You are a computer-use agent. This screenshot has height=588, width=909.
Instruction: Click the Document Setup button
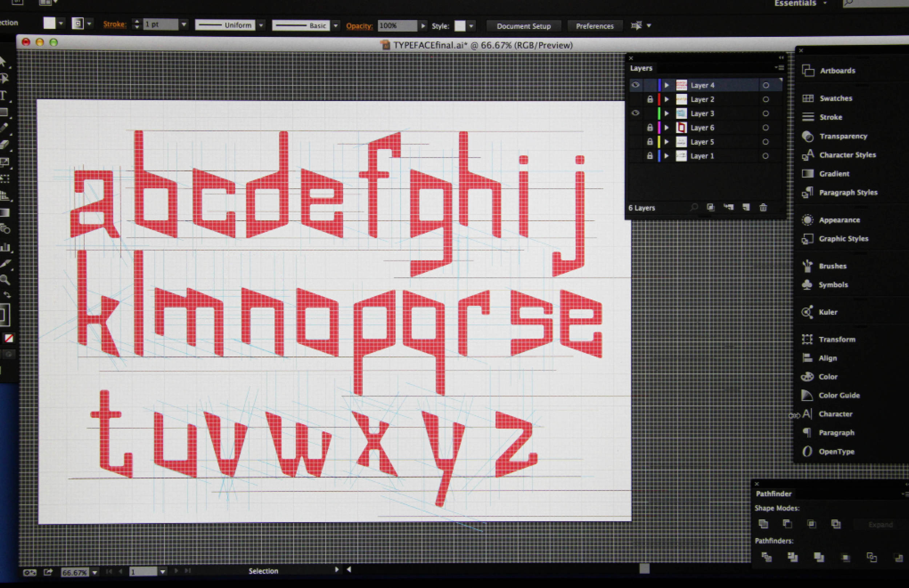point(524,26)
